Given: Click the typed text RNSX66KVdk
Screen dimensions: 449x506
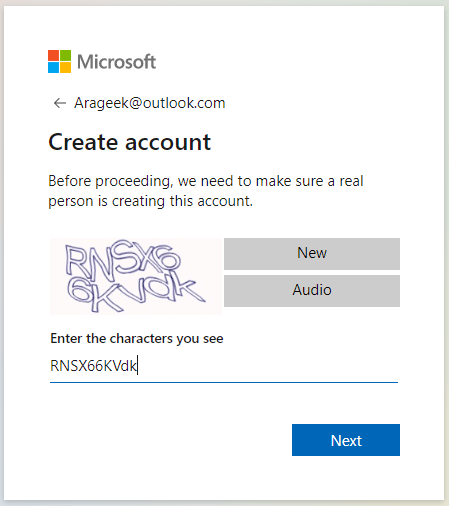Looking at the screenshot, I should [93, 366].
